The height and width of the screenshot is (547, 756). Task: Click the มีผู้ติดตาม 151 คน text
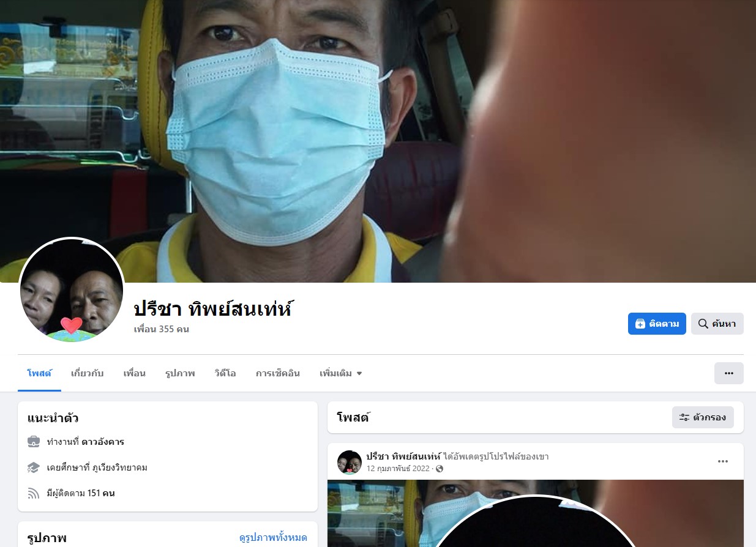(x=81, y=493)
